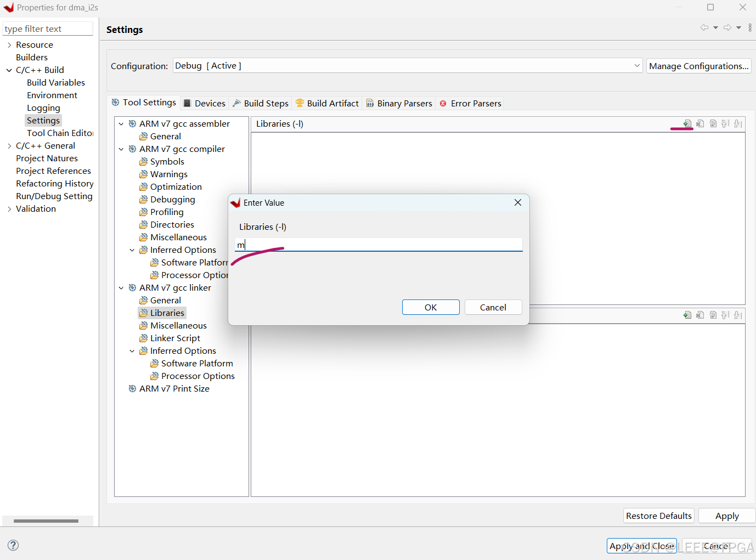Select Refactoring History item

click(54, 184)
